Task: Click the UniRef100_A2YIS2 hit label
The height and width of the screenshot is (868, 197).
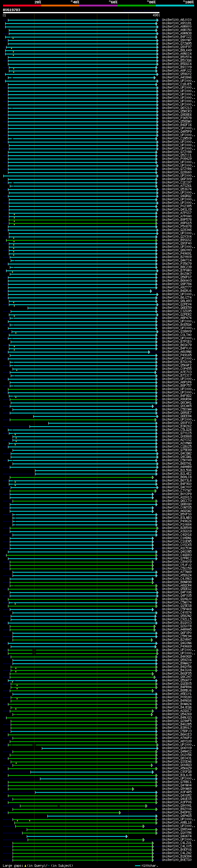Action: 177,440
